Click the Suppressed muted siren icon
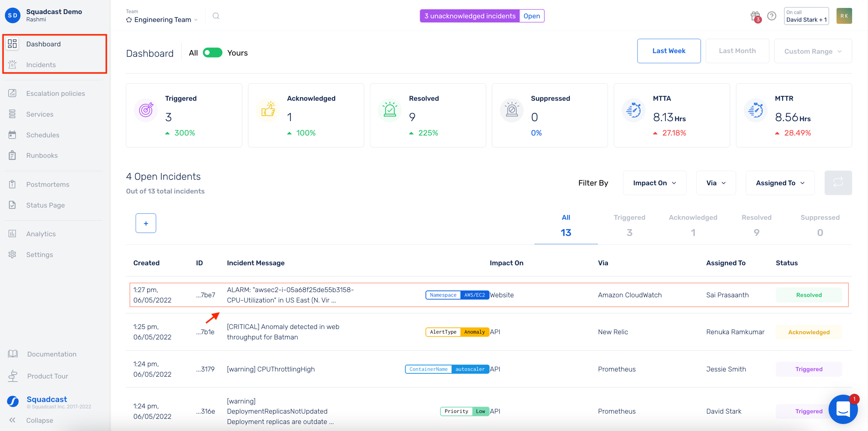Image resolution: width=868 pixels, height=431 pixels. (x=512, y=110)
